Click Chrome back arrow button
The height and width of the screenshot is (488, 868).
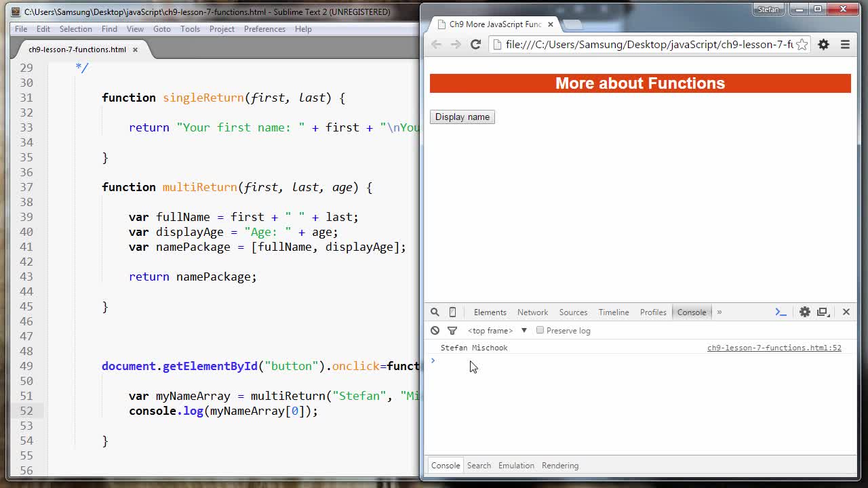coord(436,45)
